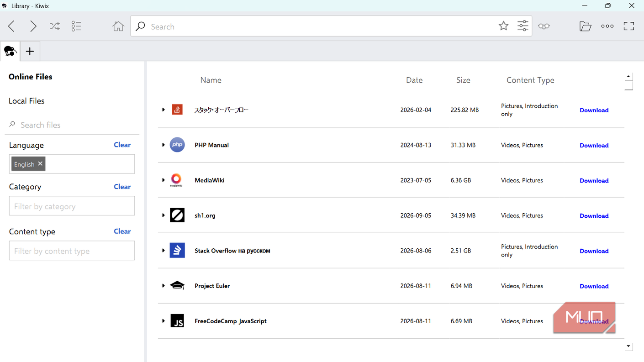Open a new tab with plus button
The height and width of the screenshot is (362, 644).
click(30, 51)
